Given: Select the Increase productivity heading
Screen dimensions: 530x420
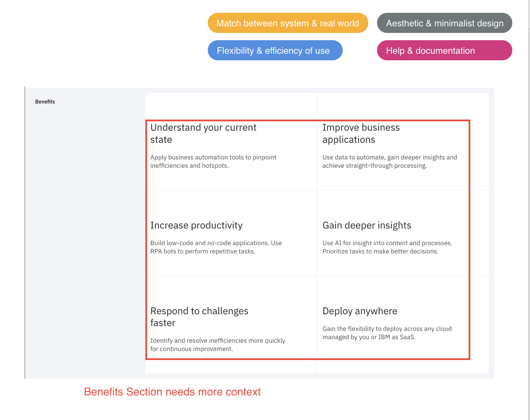Looking at the screenshot, I should 196,225.
